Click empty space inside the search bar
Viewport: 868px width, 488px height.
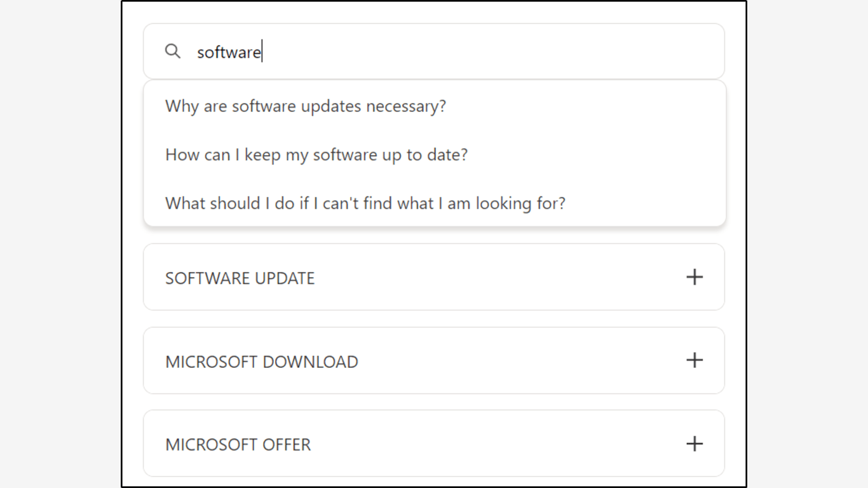[x=508, y=51]
